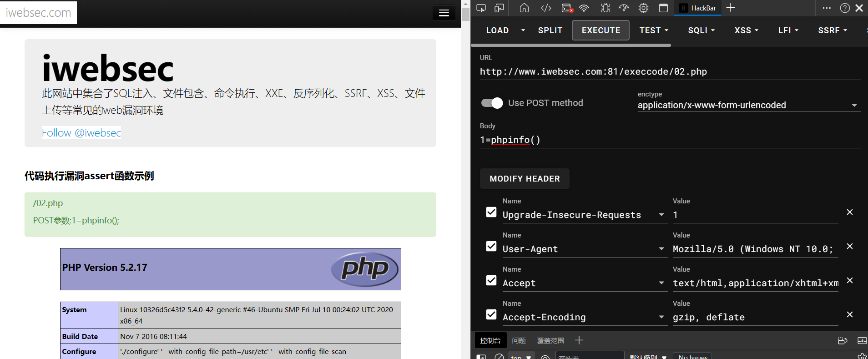This screenshot has height=359, width=868.
Task: Add a drawer tab with plus icon
Action: pos(579,340)
